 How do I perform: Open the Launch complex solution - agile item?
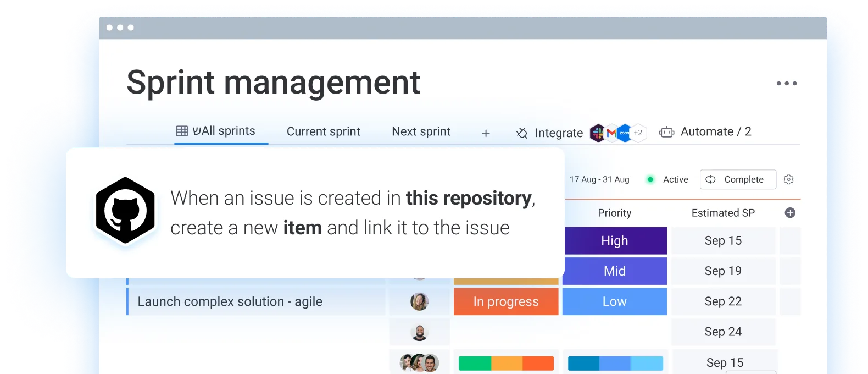coord(230,301)
